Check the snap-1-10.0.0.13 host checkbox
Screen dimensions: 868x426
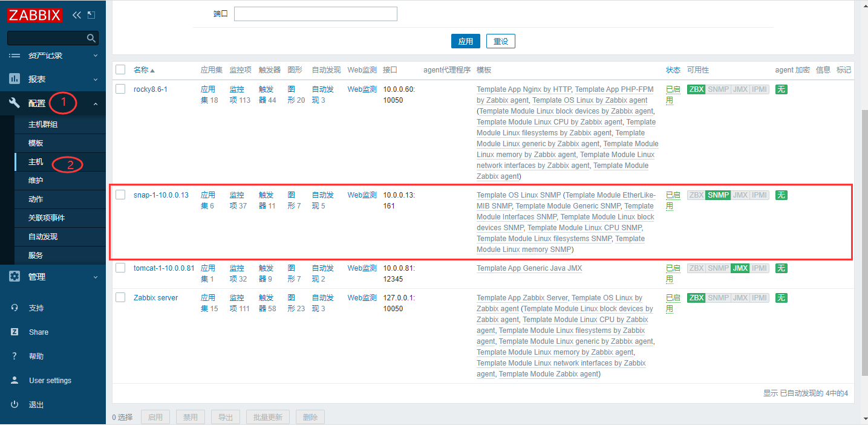pos(120,195)
